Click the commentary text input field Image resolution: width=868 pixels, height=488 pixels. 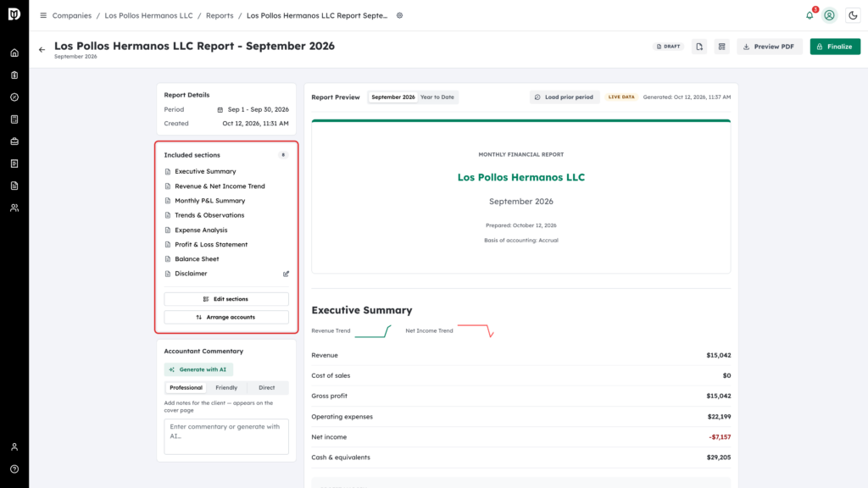(x=226, y=436)
